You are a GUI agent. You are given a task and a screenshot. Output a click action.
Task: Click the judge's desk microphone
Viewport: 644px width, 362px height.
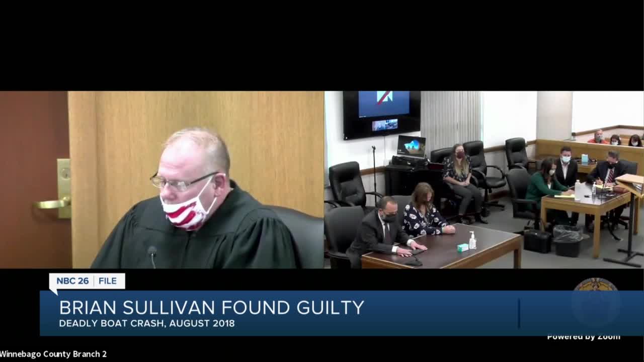[x=152, y=256]
